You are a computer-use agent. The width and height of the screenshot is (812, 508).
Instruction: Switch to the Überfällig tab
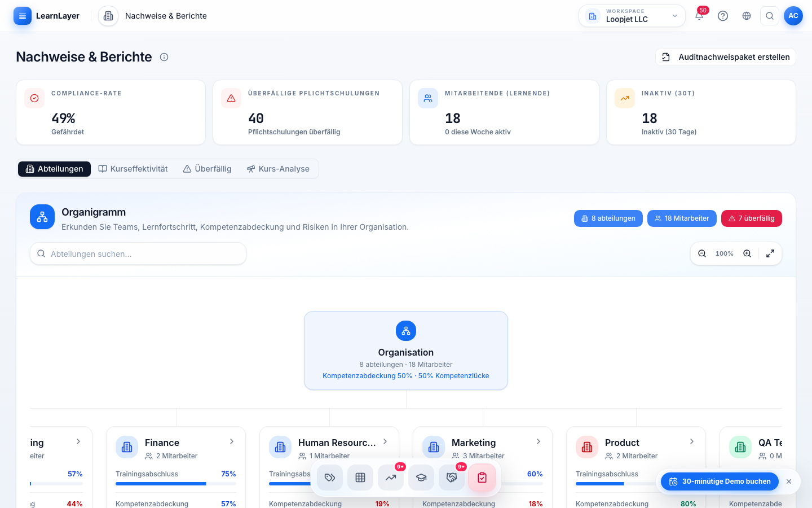click(208, 169)
